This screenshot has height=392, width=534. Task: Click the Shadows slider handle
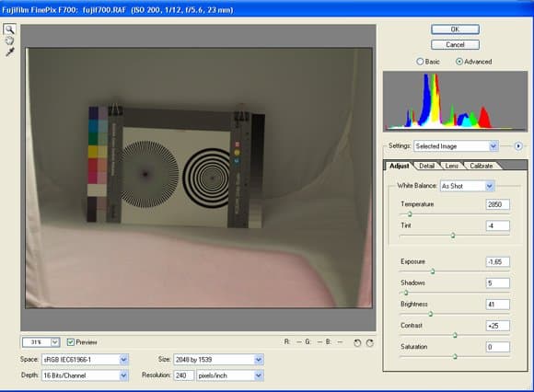406,293
